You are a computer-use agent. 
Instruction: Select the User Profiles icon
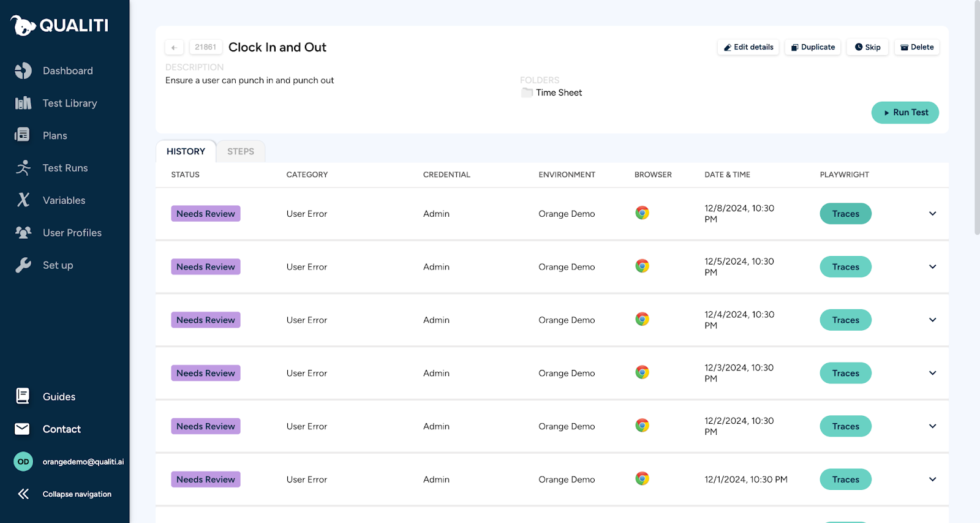tap(23, 233)
